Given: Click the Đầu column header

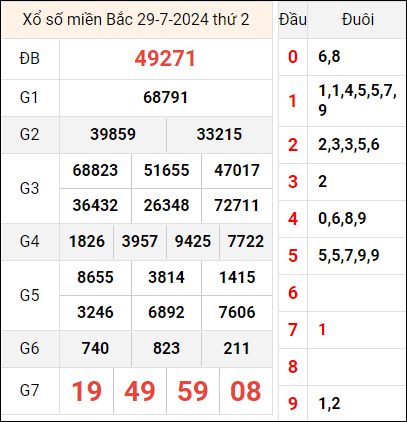Looking at the screenshot, I should click(x=293, y=20).
